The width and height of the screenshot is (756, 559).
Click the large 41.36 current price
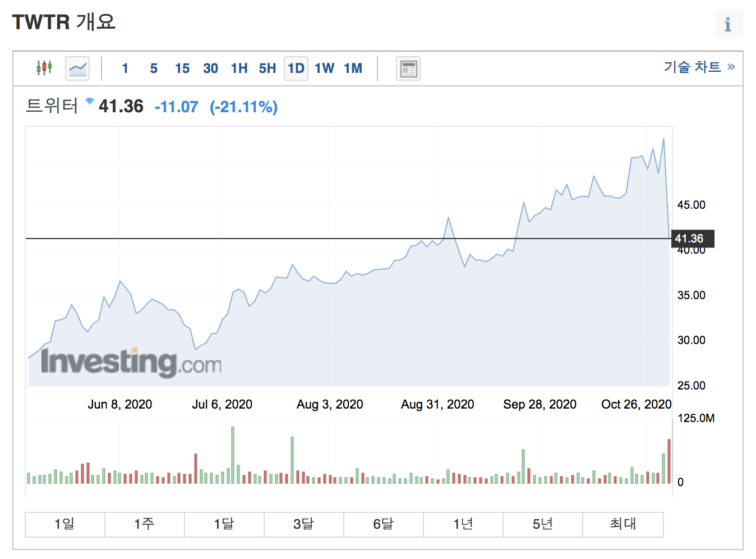tap(121, 106)
